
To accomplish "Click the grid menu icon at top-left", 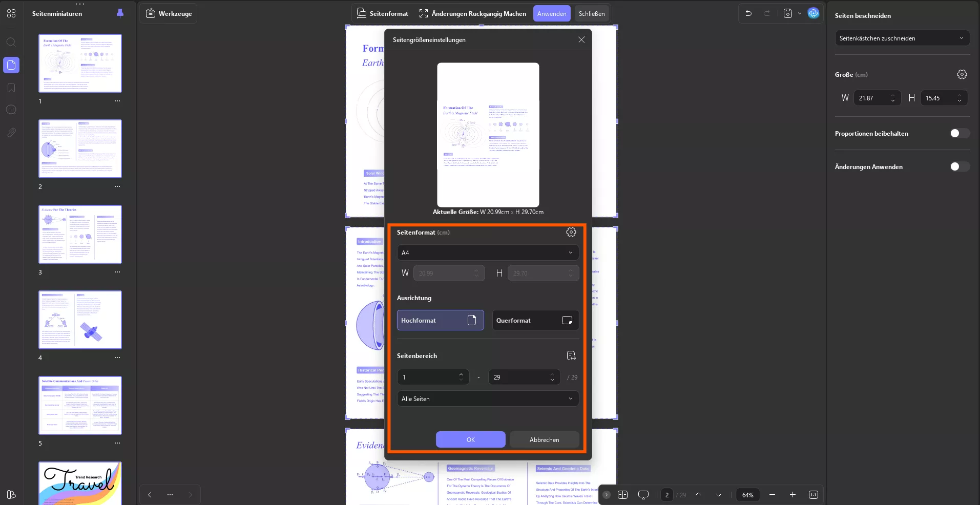I will point(11,13).
